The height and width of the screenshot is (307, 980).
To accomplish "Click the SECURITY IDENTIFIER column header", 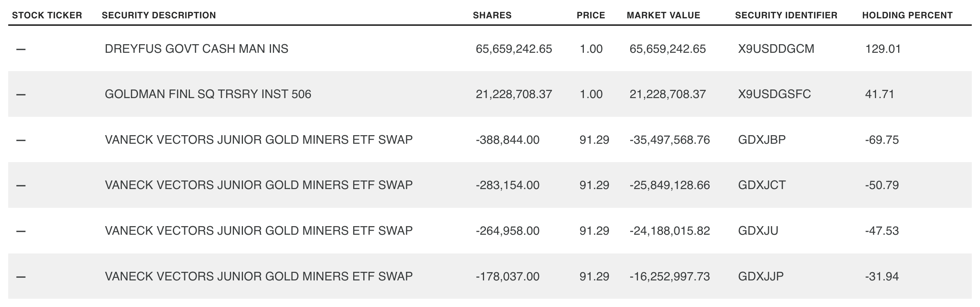I will coord(786,15).
